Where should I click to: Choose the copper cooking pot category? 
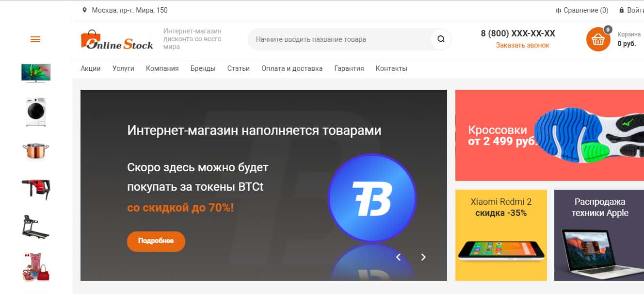[x=36, y=151]
